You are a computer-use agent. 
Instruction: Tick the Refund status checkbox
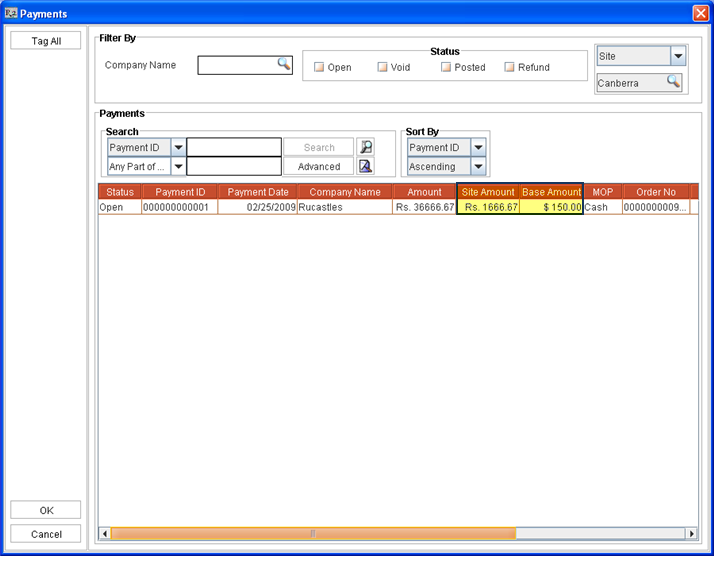[509, 67]
